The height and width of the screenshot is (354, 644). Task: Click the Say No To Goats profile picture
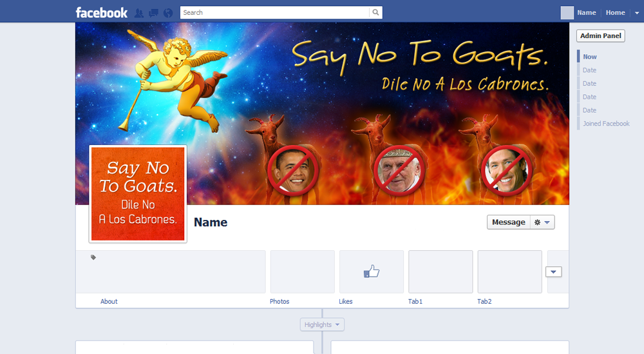(138, 193)
